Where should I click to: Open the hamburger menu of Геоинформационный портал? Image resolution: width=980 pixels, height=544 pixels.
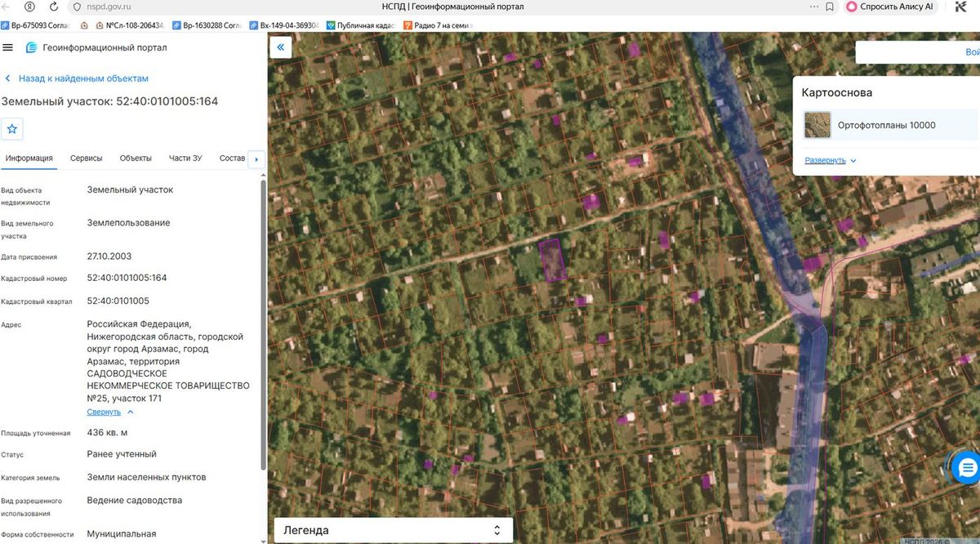[8, 47]
